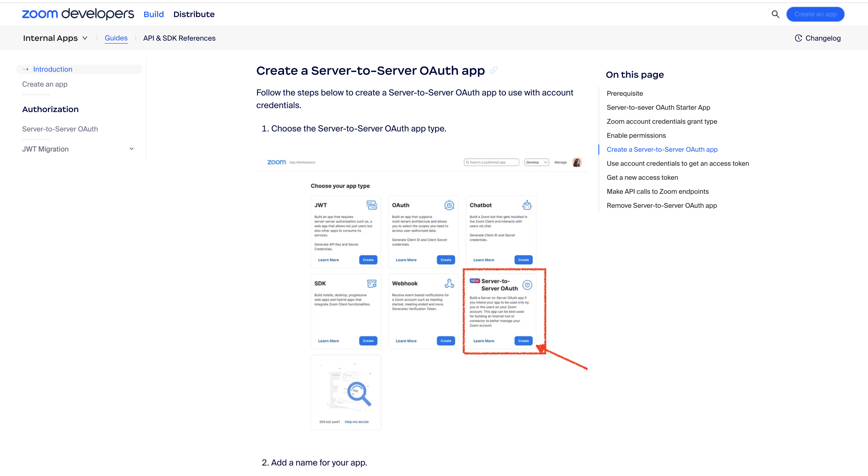Open the Develop dropdown in screenshot
868x476 pixels.
click(x=537, y=162)
